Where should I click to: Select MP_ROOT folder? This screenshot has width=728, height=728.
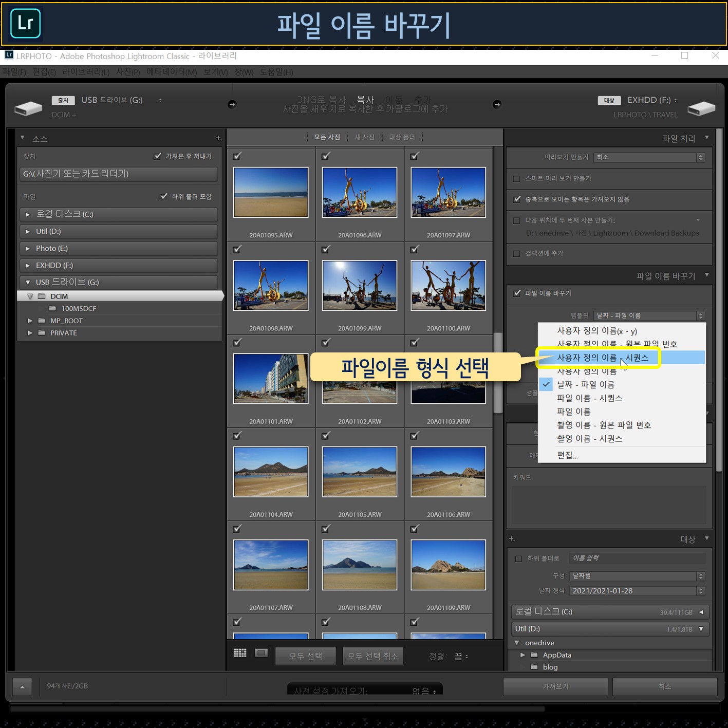(66, 321)
